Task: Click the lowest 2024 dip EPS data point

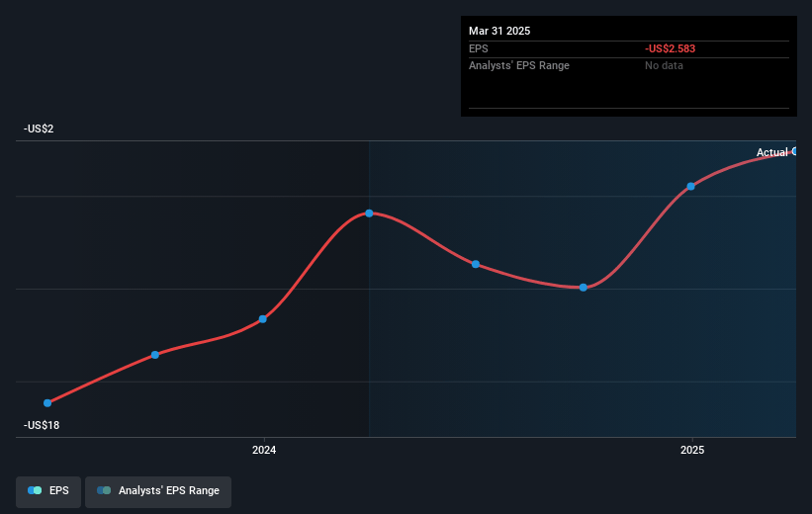Action: [584, 288]
